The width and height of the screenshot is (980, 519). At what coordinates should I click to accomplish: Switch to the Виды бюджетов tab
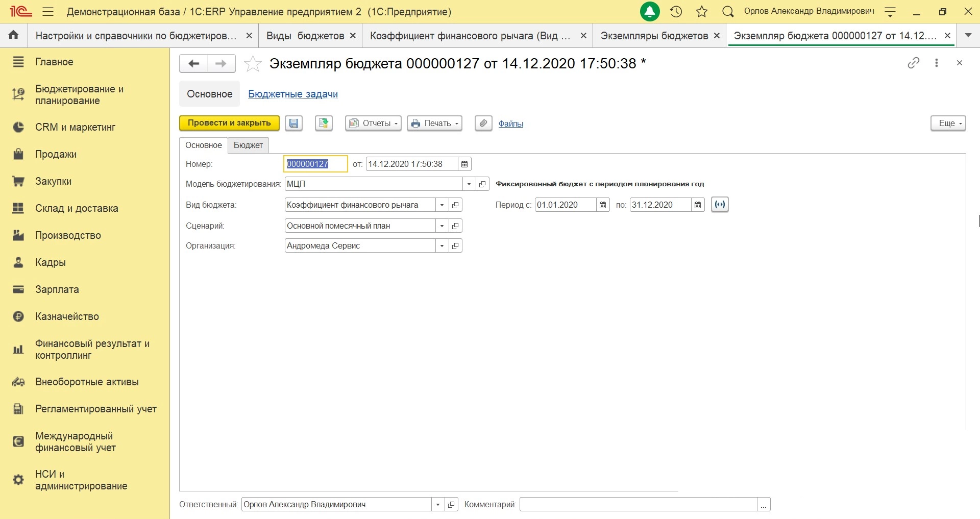tap(305, 36)
